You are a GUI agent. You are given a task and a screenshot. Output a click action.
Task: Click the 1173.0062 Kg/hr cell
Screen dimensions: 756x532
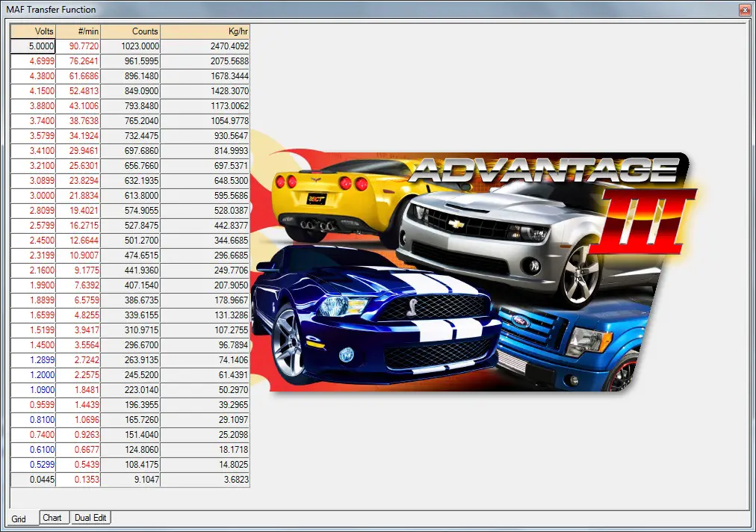click(x=205, y=106)
